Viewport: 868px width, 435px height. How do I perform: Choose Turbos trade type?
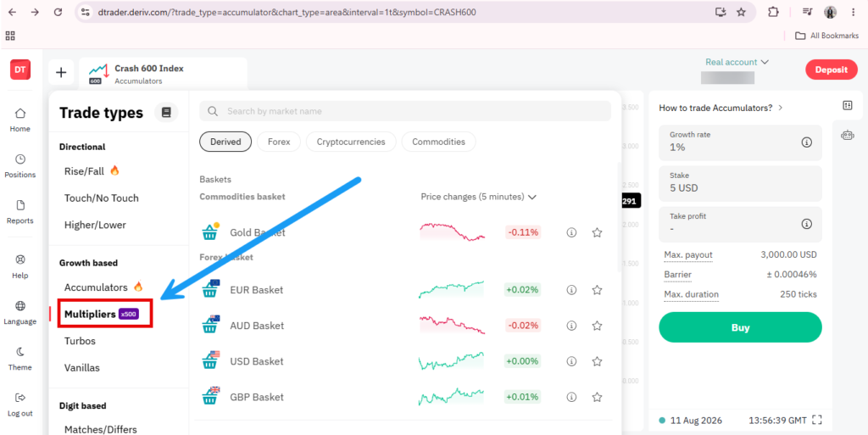tap(80, 341)
